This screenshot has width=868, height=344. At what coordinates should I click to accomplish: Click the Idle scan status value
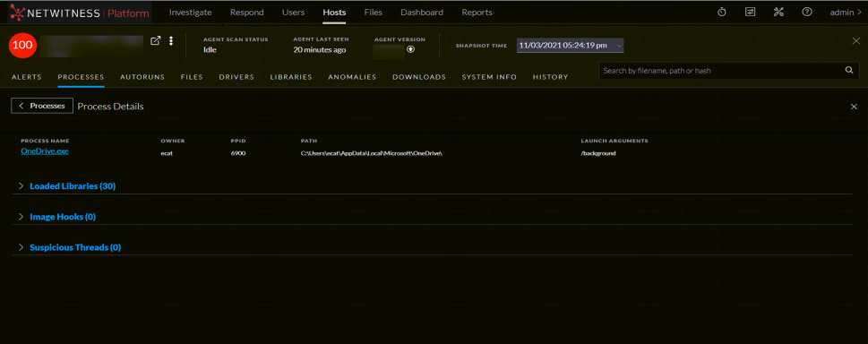[211, 50]
